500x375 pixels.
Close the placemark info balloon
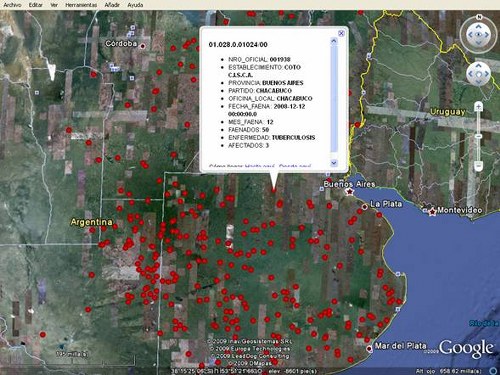point(341,33)
